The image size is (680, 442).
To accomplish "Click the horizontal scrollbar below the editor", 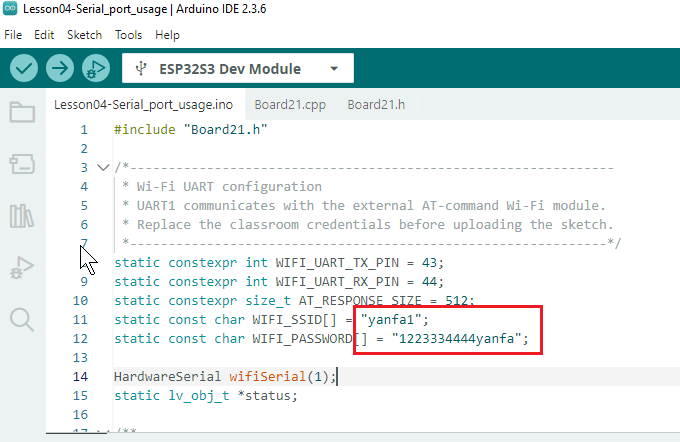I will [76, 433].
